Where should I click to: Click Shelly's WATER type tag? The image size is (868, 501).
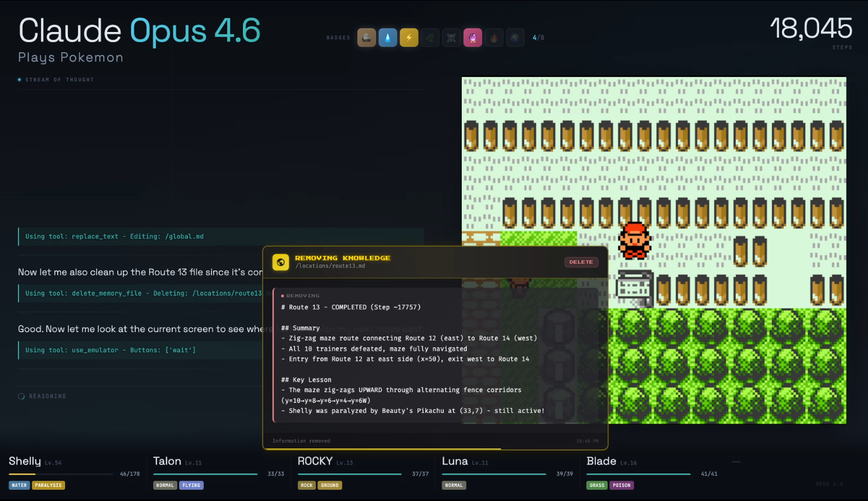tap(19, 485)
